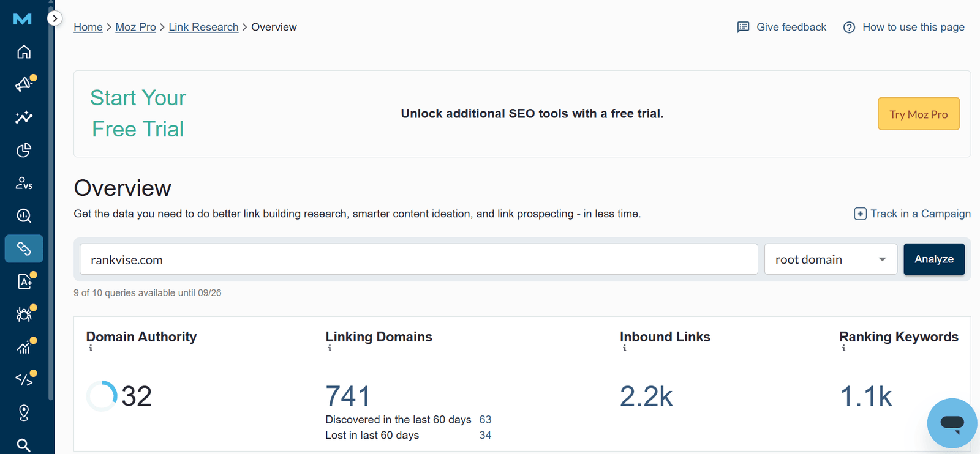Click the Give feedback chat icon
The image size is (980, 454).
coord(743,27)
